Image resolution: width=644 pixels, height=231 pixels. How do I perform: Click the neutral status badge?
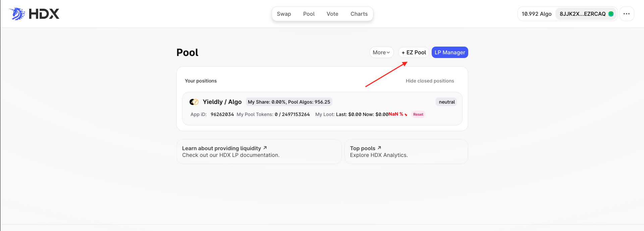click(x=447, y=102)
